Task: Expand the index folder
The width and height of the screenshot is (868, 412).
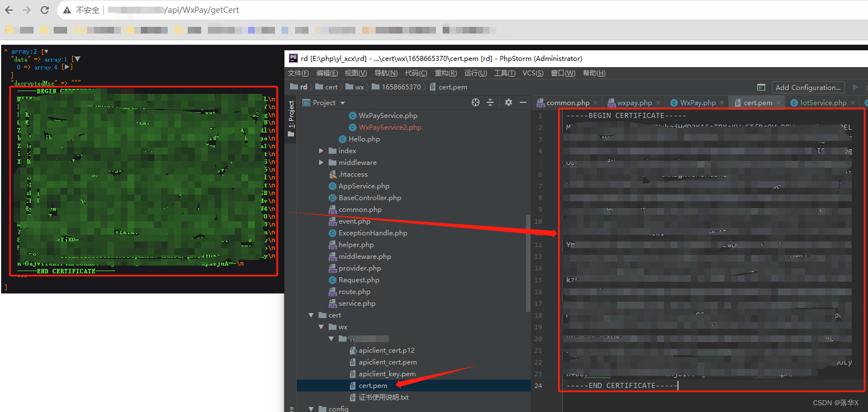Action: (321, 151)
